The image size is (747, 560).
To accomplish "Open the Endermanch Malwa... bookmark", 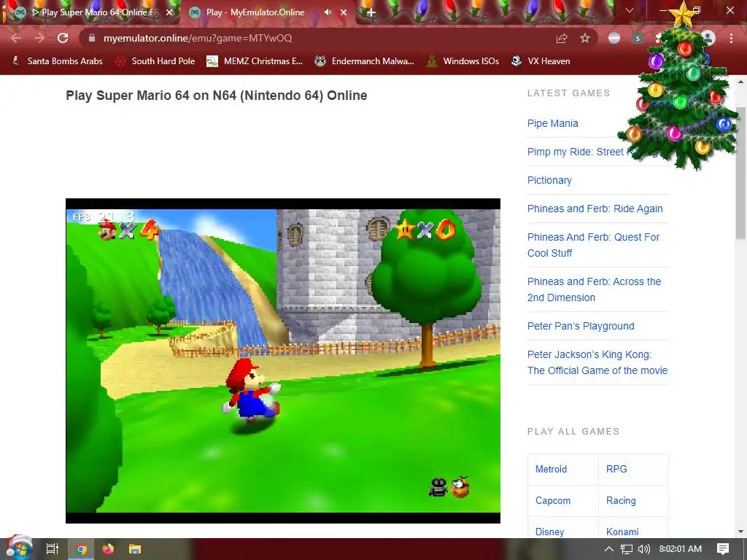I will pyautogui.click(x=365, y=61).
